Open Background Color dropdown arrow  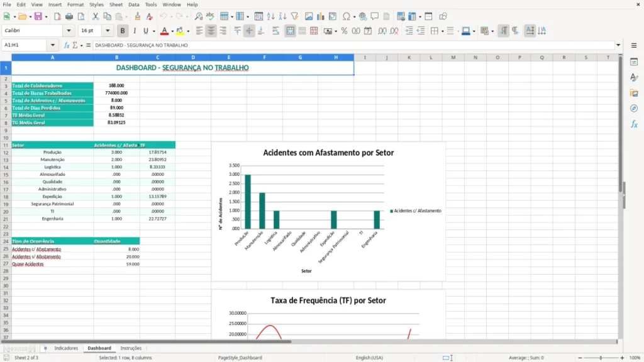click(x=188, y=31)
